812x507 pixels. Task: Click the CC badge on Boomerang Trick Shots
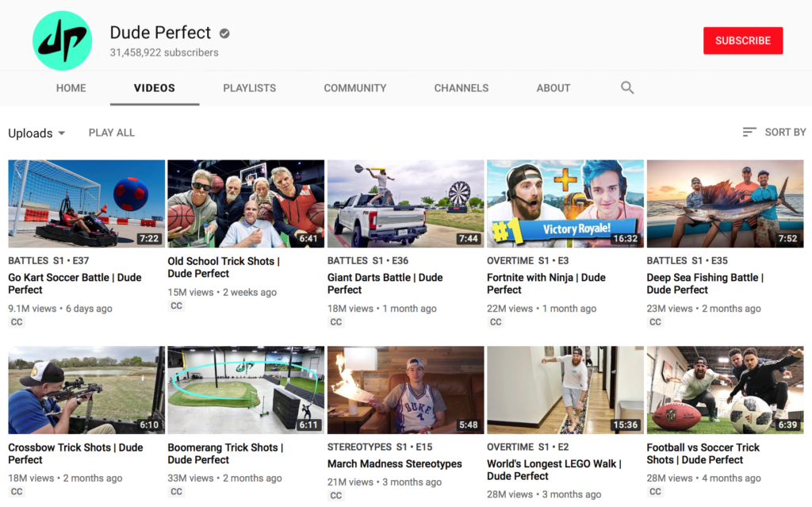(x=176, y=492)
